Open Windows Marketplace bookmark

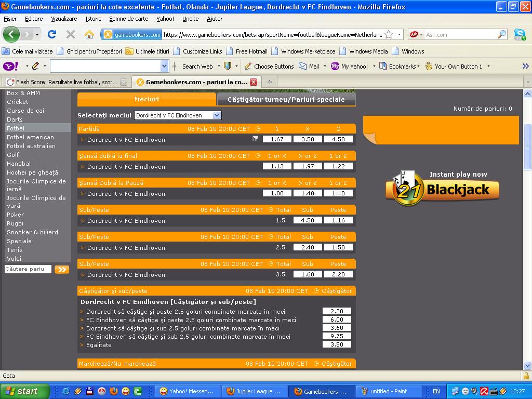303,51
